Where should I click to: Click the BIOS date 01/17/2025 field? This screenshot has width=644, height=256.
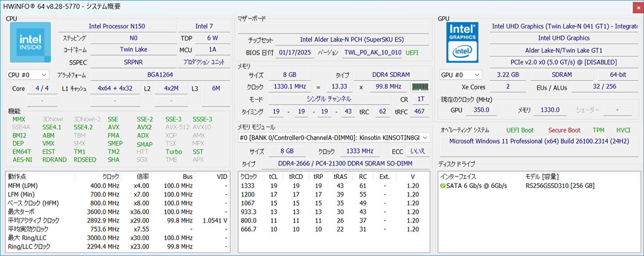pyautogui.click(x=295, y=53)
